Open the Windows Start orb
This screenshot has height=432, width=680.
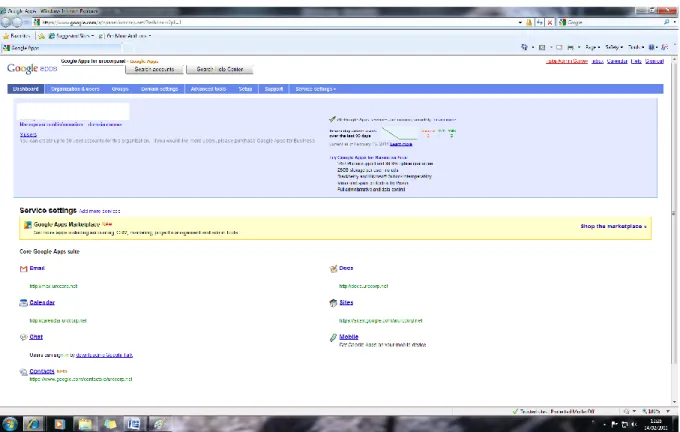(9, 424)
